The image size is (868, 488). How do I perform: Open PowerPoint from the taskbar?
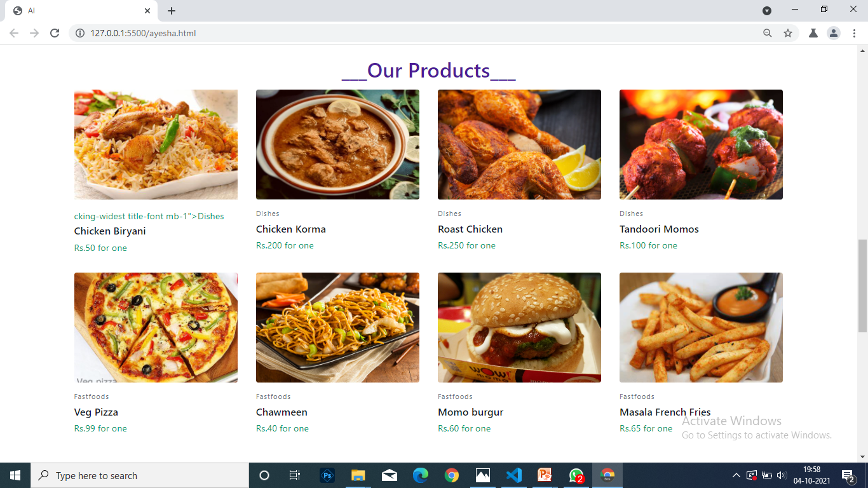545,475
